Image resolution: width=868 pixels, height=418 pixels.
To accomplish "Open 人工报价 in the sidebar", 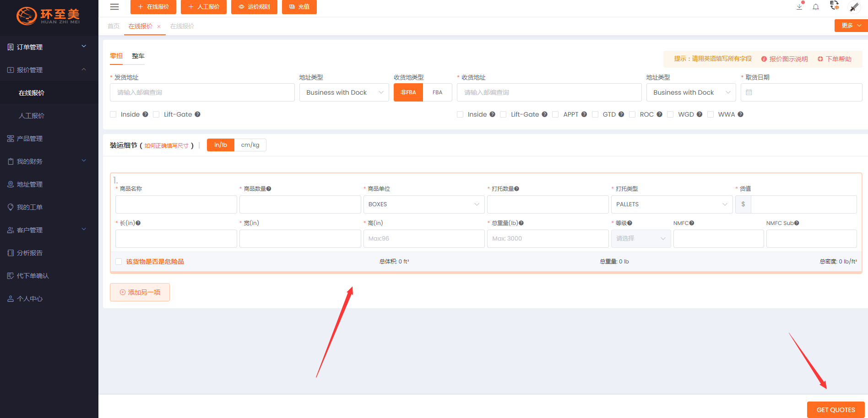I will (x=32, y=116).
